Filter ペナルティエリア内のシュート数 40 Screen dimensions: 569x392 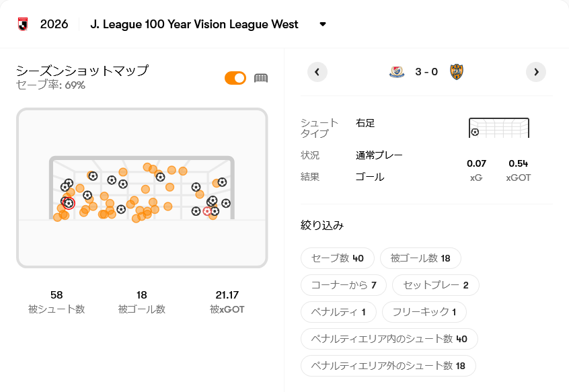tap(389, 339)
